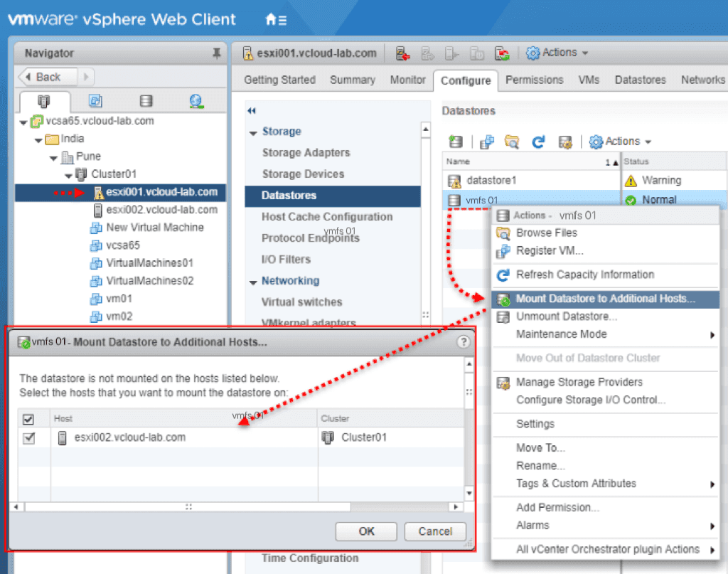
Task: Click the browse files icon in Datastores toolbar
Action: tap(512, 142)
